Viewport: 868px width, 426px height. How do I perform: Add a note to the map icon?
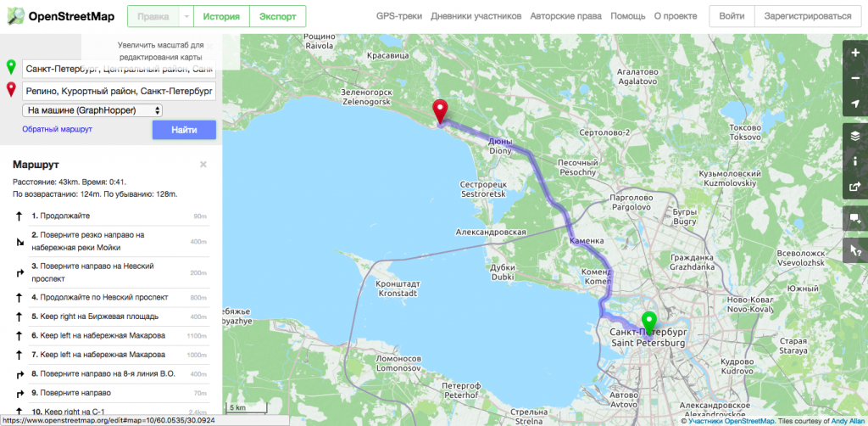[855, 219]
